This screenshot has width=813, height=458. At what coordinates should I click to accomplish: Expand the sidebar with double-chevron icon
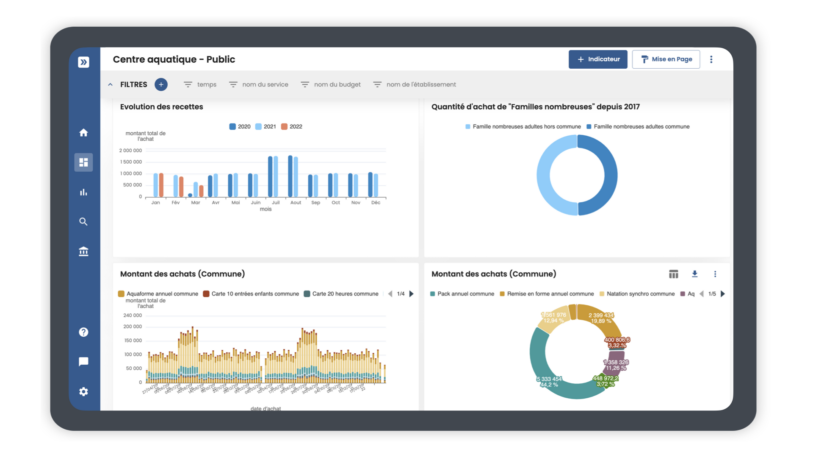[x=83, y=62]
